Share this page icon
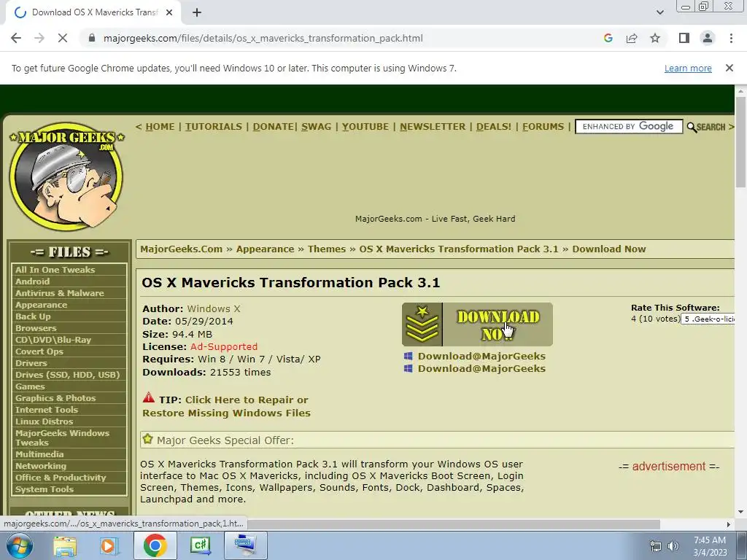The image size is (747, 560). [632, 38]
